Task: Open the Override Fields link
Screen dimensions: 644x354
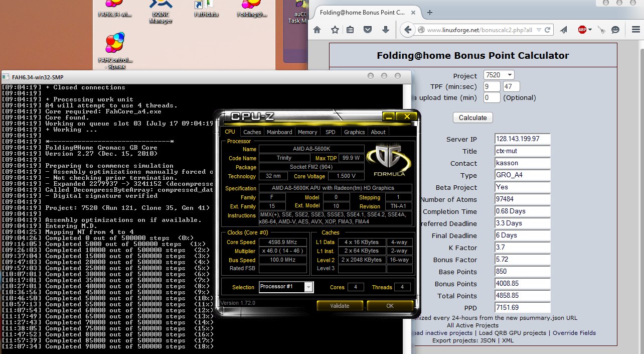Action: (x=573, y=333)
